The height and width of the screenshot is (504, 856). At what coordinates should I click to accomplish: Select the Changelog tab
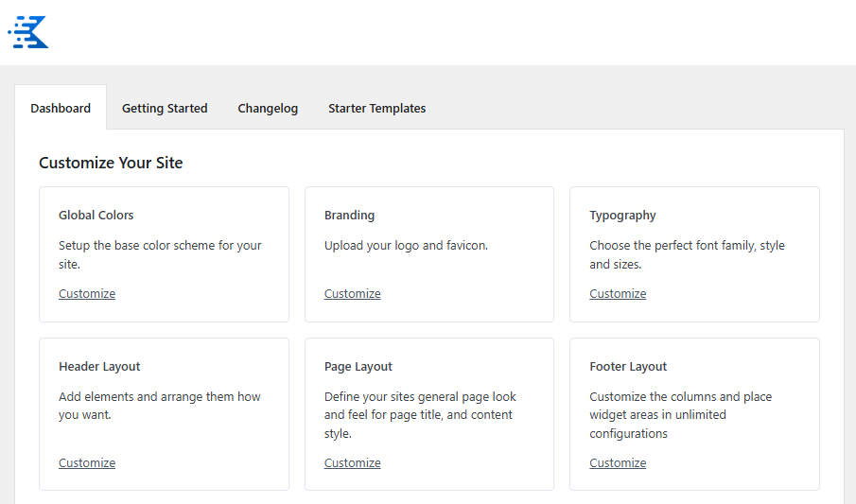click(x=268, y=109)
